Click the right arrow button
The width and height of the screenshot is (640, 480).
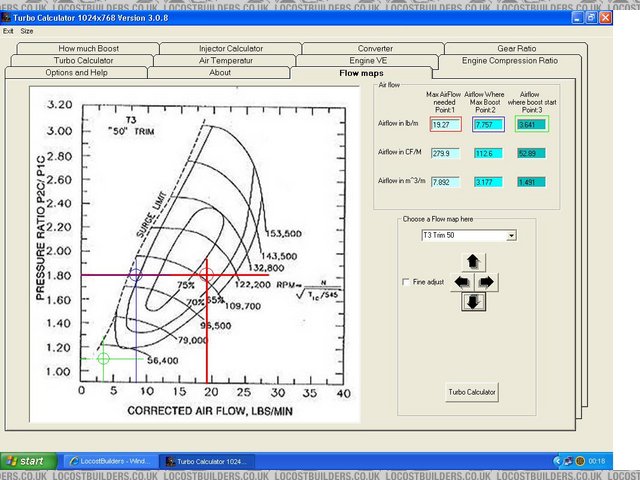click(x=487, y=282)
